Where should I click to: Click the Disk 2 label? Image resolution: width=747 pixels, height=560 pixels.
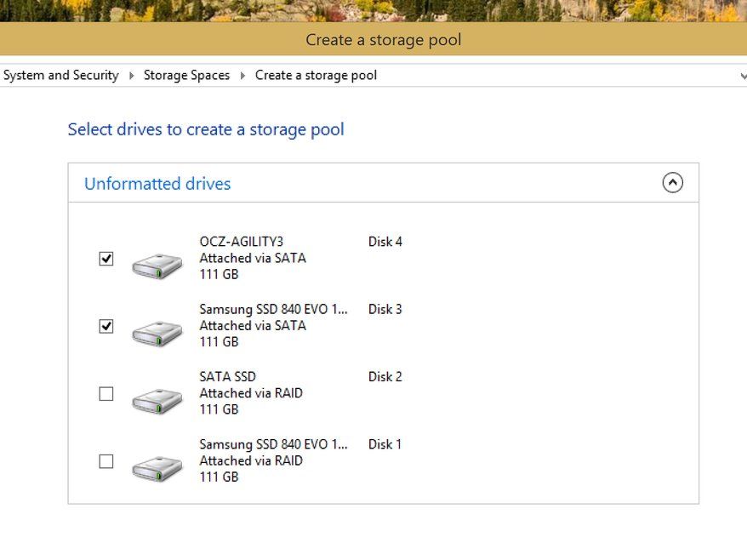coord(385,377)
